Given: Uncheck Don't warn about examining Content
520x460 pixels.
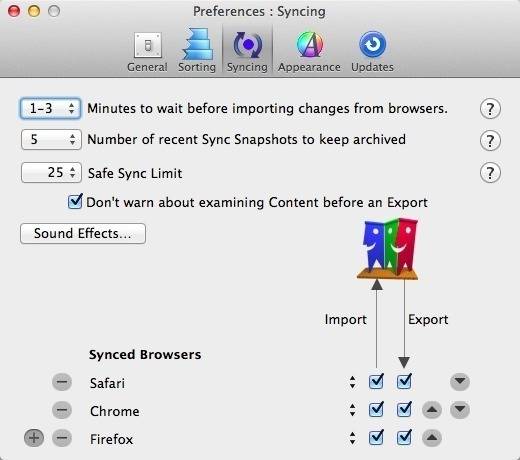Looking at the screenshot, I should point(75,201).
